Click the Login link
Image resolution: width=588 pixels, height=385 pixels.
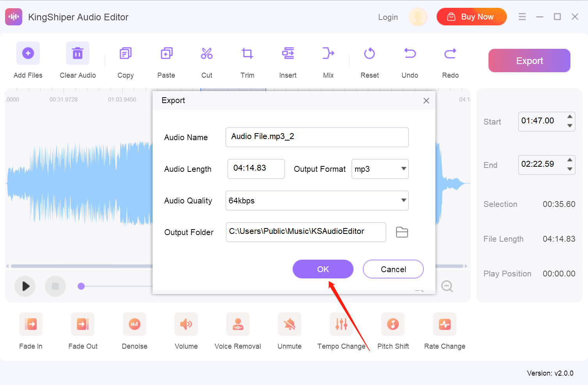coord(388,17)
